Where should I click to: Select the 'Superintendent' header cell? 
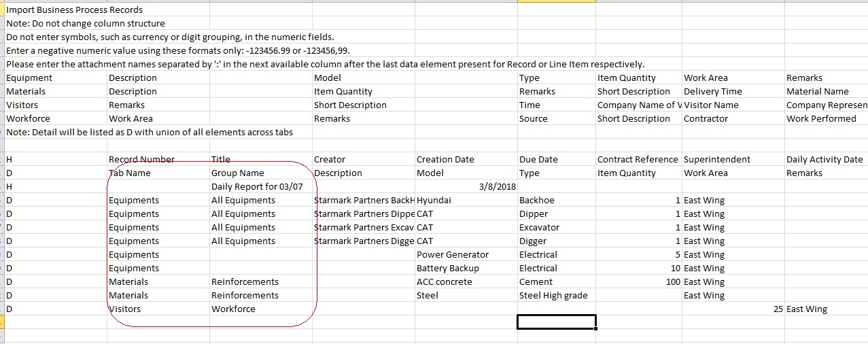point(733,159)
